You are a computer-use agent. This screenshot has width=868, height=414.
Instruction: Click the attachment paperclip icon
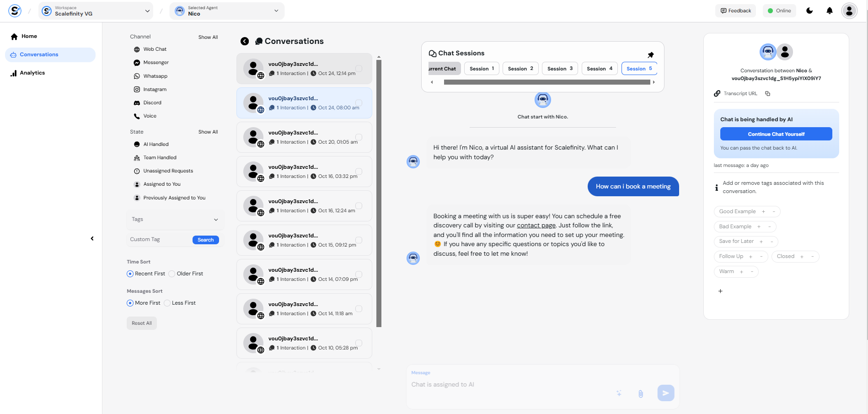pyautogui.click(x=640, y=393)
